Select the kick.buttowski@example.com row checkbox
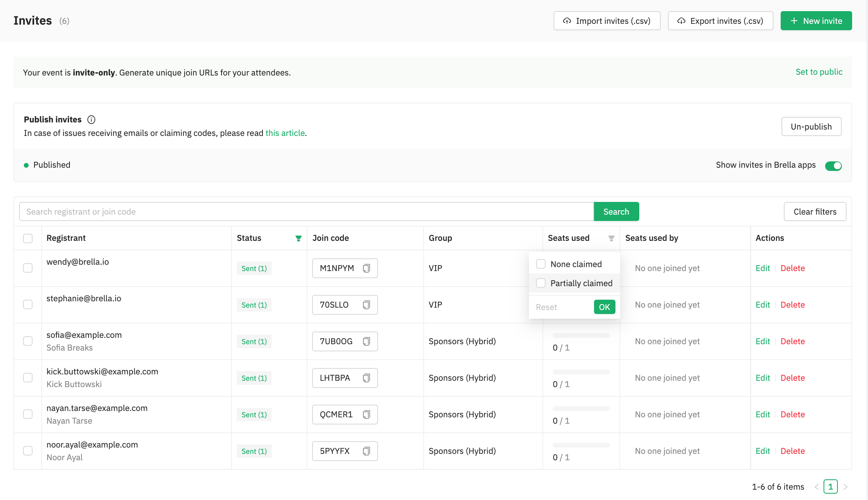The height and width of the screenshot is (500, 868). (28, 378)
